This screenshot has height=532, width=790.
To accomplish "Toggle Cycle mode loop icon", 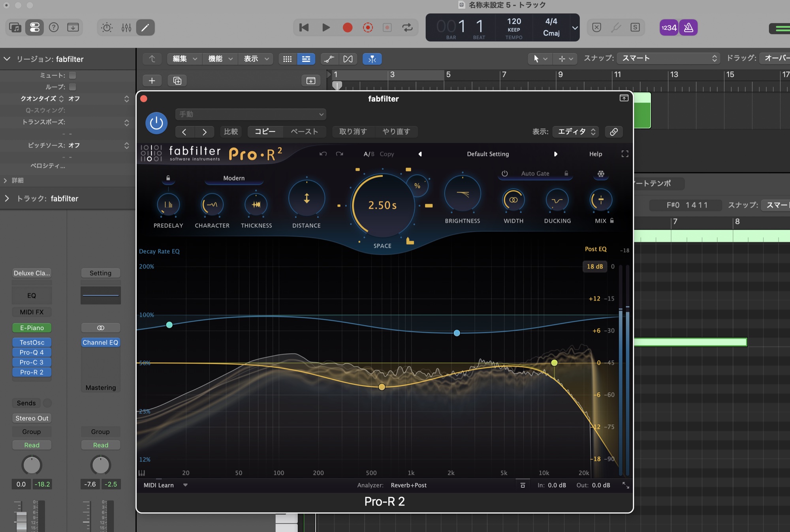I will pyautogui.click(x=407, y=27).
